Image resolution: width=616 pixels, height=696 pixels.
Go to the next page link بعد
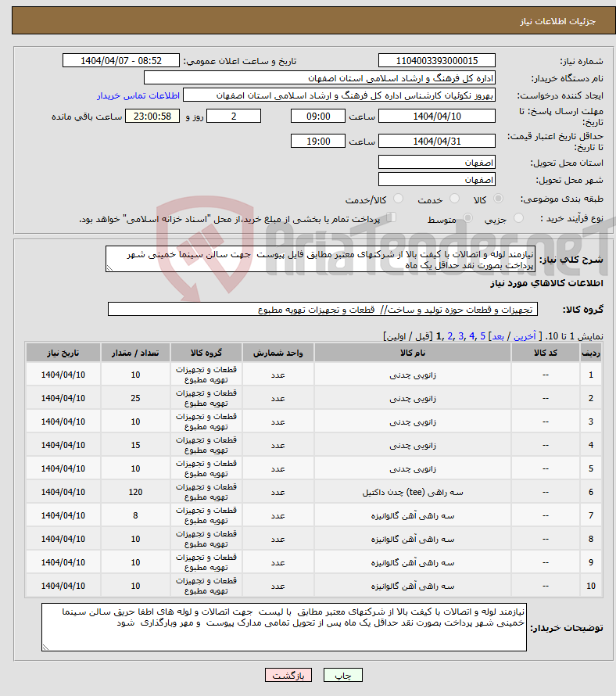point(498,336)
